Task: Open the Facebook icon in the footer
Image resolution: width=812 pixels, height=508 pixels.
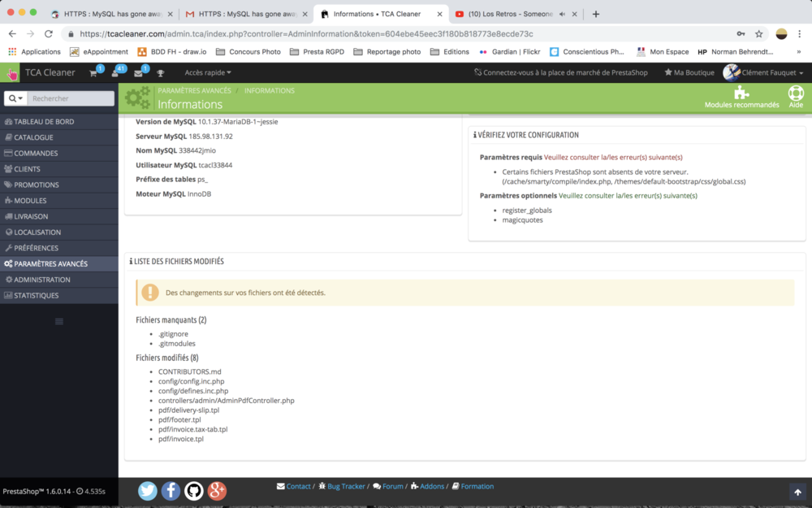Action: [x=171, y=490]
